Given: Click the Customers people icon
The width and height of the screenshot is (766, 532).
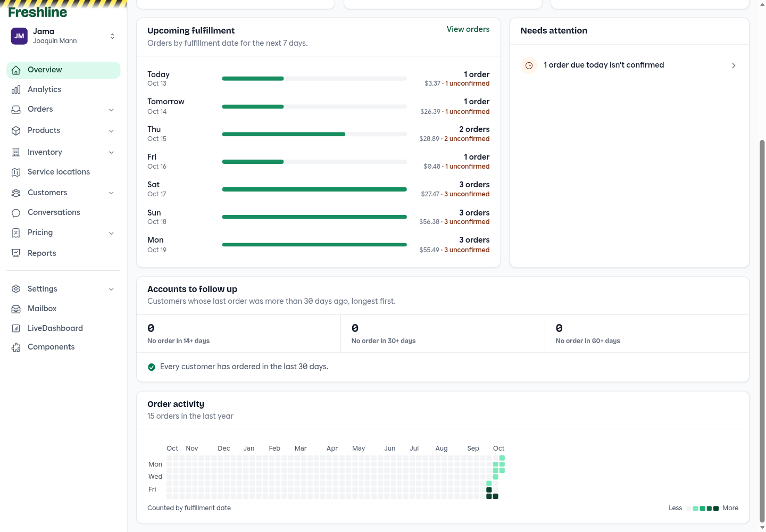Looking at the screenshot, I should pos(16,193).
